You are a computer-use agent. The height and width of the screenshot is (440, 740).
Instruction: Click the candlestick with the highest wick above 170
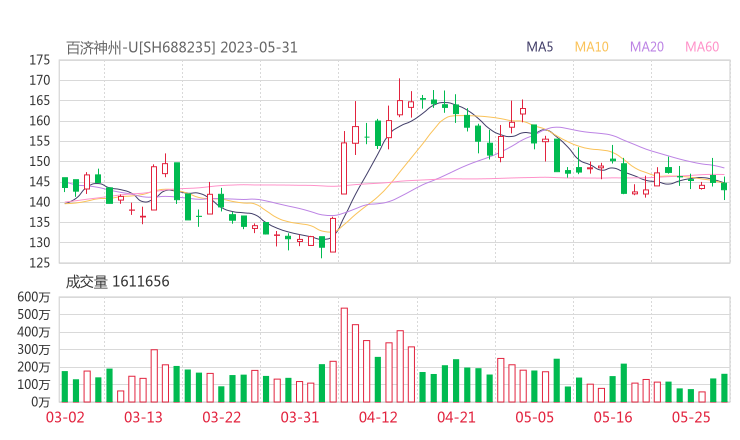[400, 98]
